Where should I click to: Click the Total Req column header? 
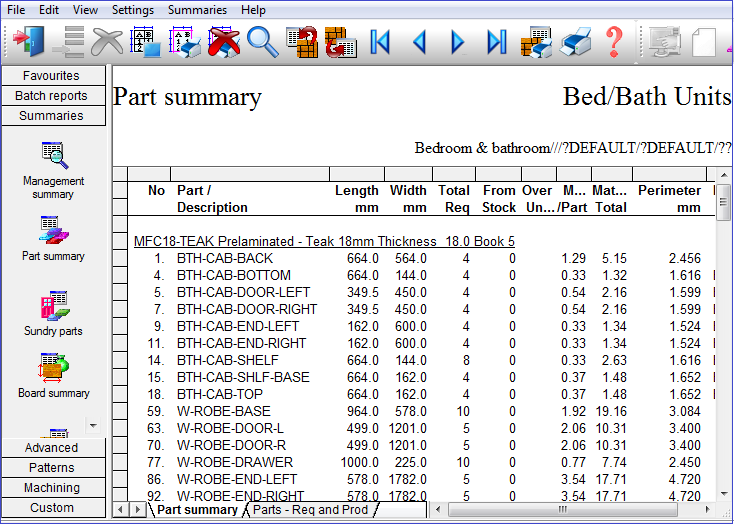(454, 199)
